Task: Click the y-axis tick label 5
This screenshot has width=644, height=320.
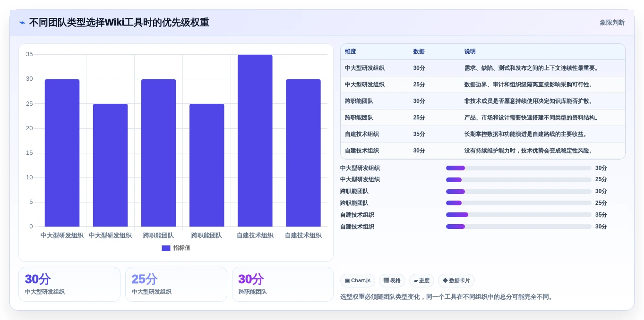Action: coord(31,202)
